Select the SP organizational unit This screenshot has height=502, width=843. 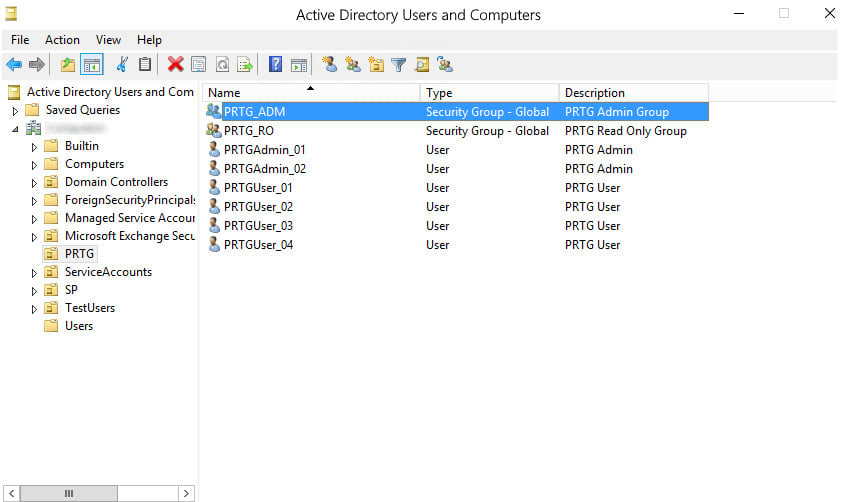[x=71, y=290]
